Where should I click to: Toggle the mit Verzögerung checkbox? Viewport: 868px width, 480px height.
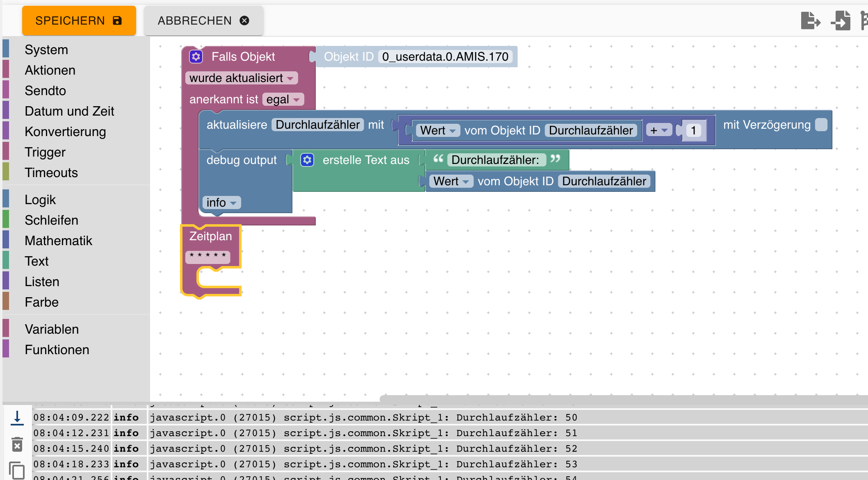click(821, 125)
